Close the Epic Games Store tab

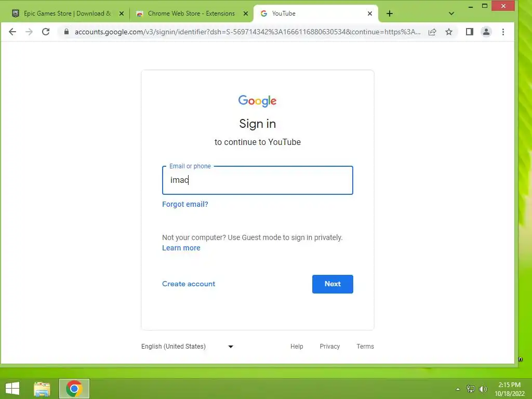pyautogui.click(x=122, y=14)
